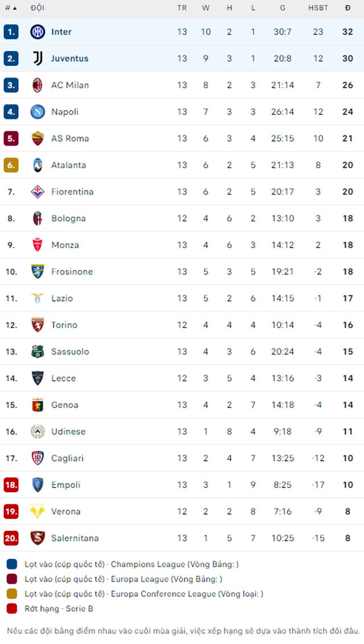The width and height of the screenshot is (364, 644).
Task: Click the Inter club crest icon
Action: (x=37, y=32)
